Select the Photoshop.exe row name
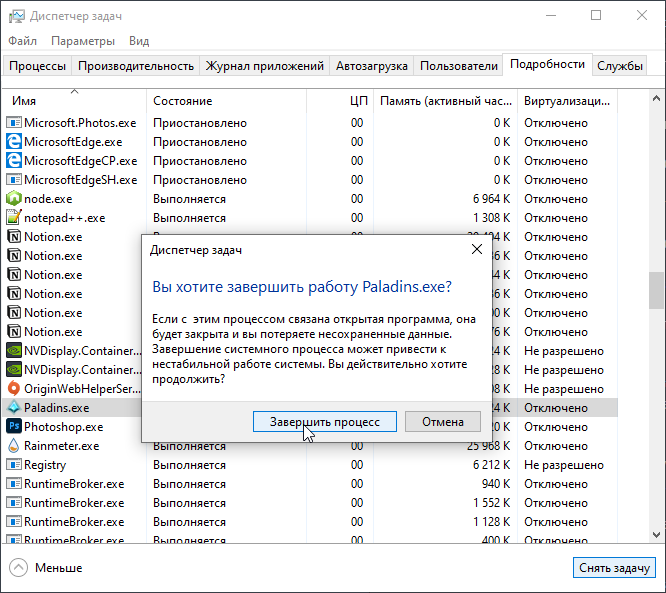This screenshot has width=666, height=593. 64,426
